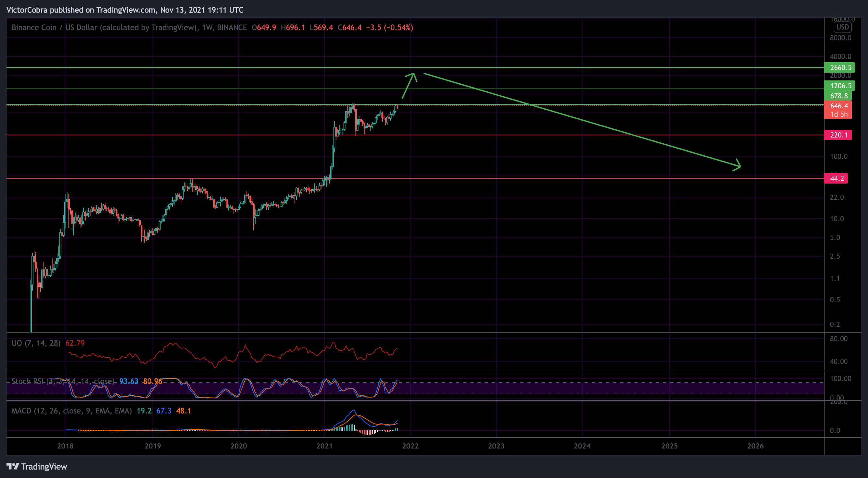Click the MACD (12, 26, close, 9, EMA, EMA) label
Screen dimensions: 868x478
[72, 411]
